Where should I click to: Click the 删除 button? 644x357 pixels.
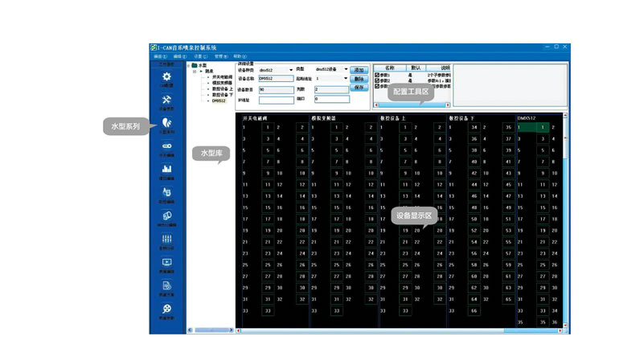click(359, 79)
